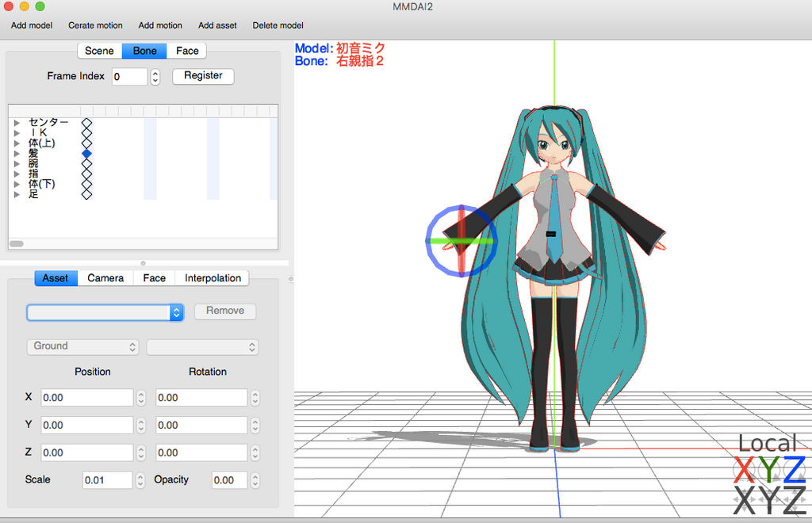Click the Remove button
The image size is (812, 523).
[225, 311]
